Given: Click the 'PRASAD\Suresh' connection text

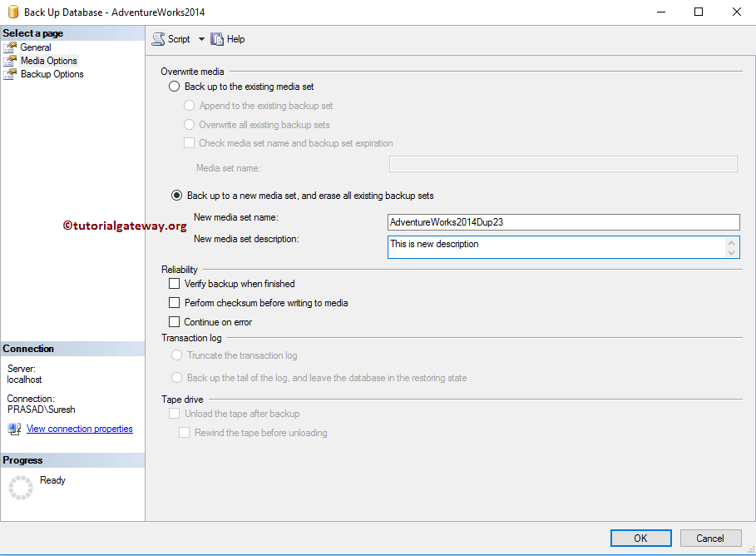Looking at the screenshot, I should coord(42,410).
